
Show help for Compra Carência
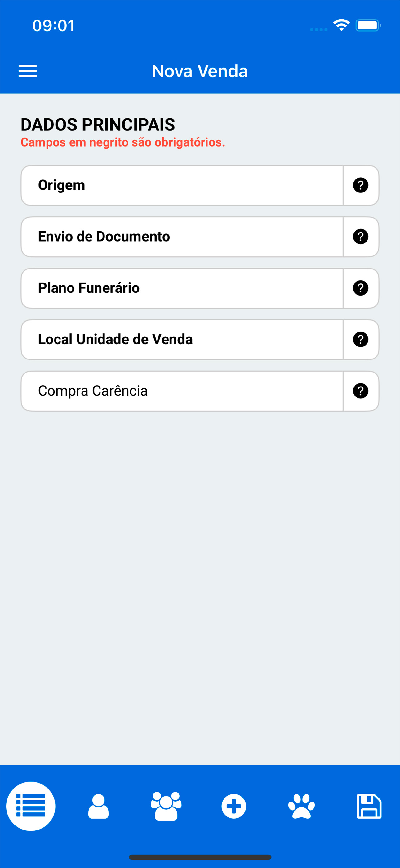point(360,391)
